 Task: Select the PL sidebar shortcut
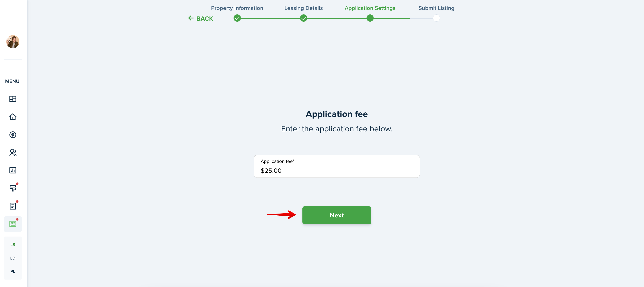click(x=13, y=271)
